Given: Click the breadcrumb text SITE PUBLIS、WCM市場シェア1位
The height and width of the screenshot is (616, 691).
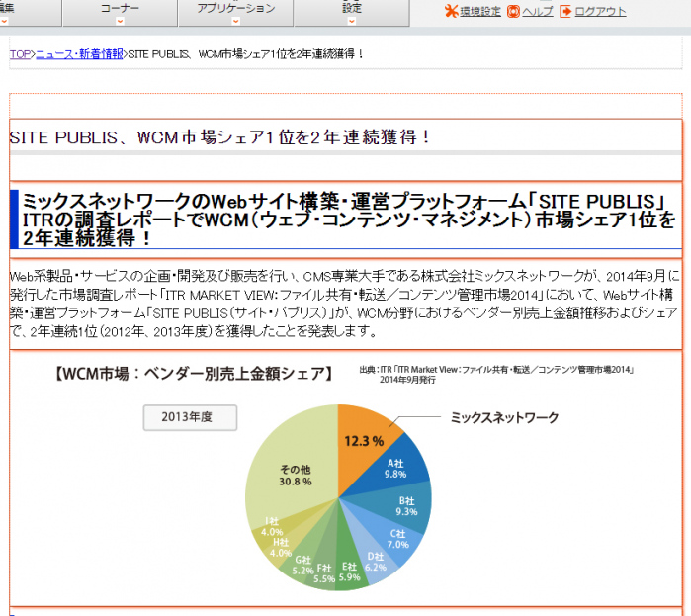Looking at the screenshot, I should pyautogui.click(x=244, y=54).
